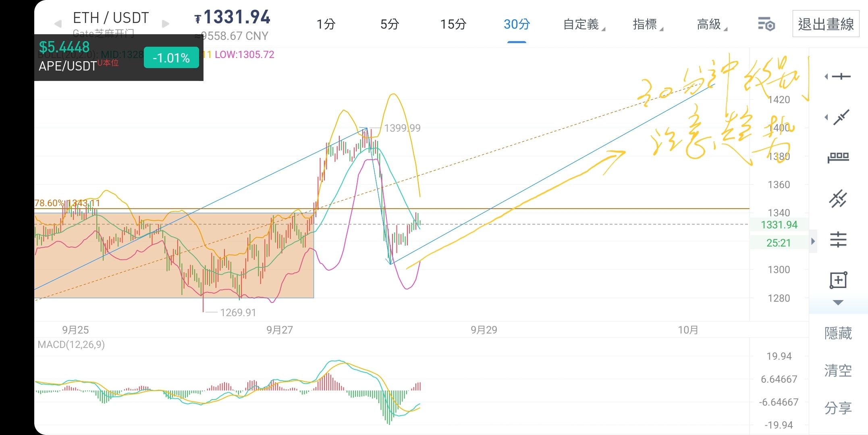The image size is (868, 435).
Task: Share the chart via 分享
Action: tap(838, 408)
